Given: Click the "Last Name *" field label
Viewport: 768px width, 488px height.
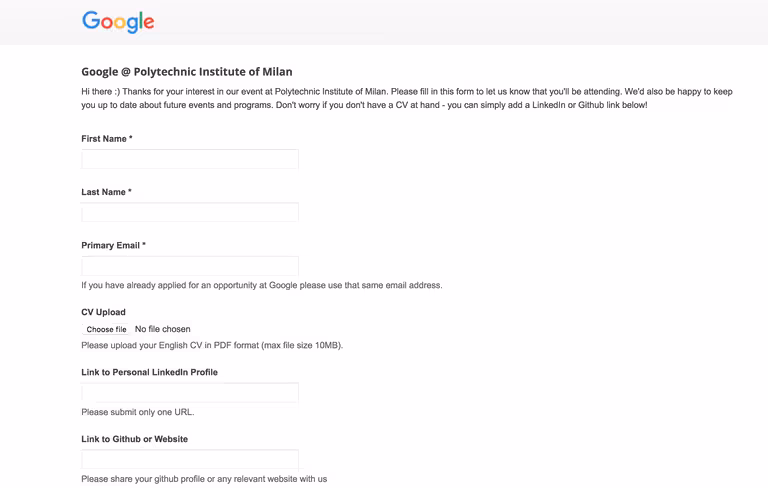Looking at the screenshot, I should click(106, 192).
